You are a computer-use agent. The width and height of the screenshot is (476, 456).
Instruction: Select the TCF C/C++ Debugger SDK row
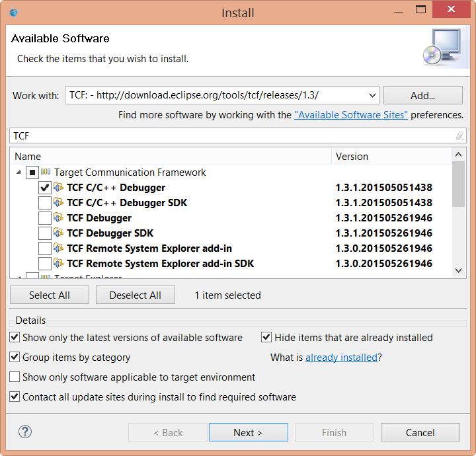231,203
